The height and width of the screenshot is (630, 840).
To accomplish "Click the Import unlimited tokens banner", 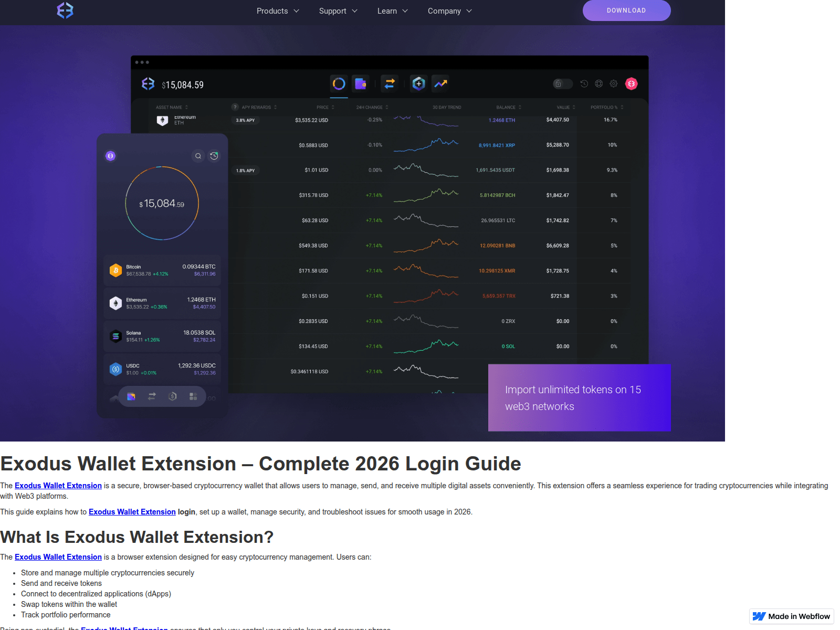I will coord(580,398).
